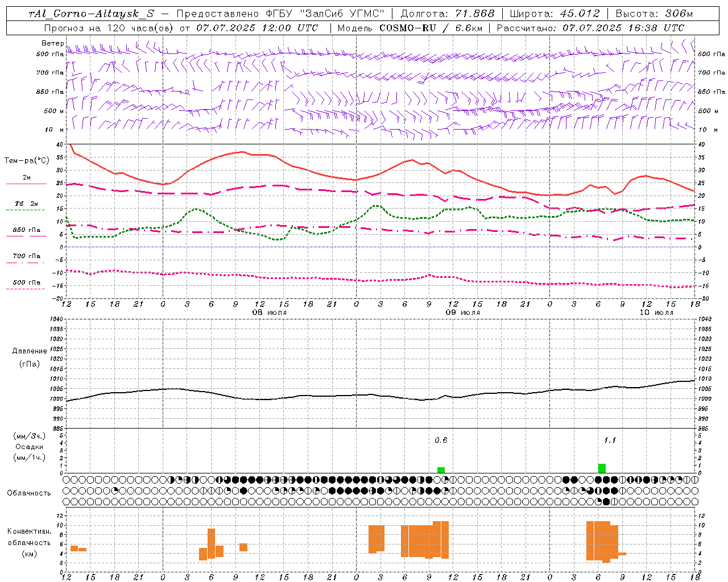Click the Td 2м dew point legend entry

click(26, 203)
